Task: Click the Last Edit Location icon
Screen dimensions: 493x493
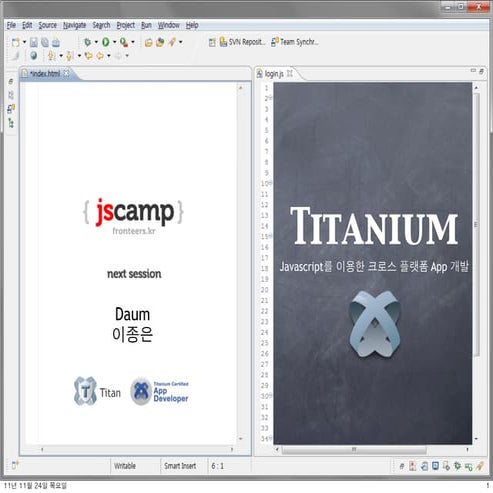Action: click(88, 56)
